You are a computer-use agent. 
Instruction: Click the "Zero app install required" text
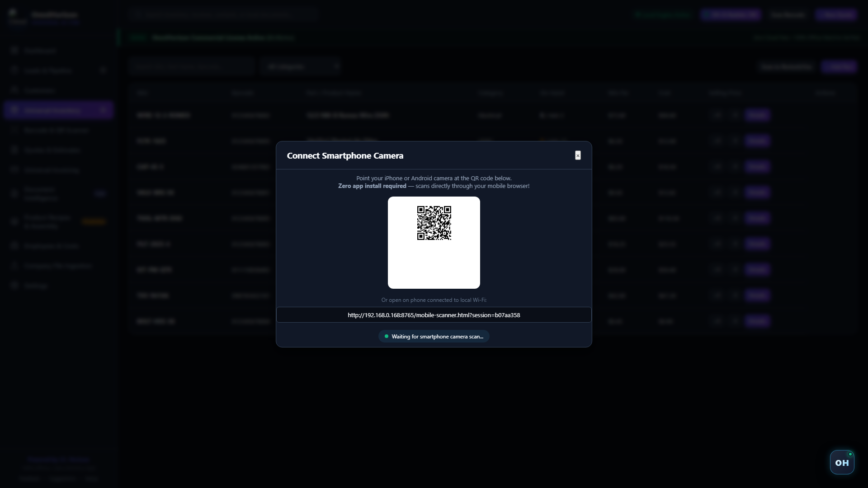pos(372,186)
